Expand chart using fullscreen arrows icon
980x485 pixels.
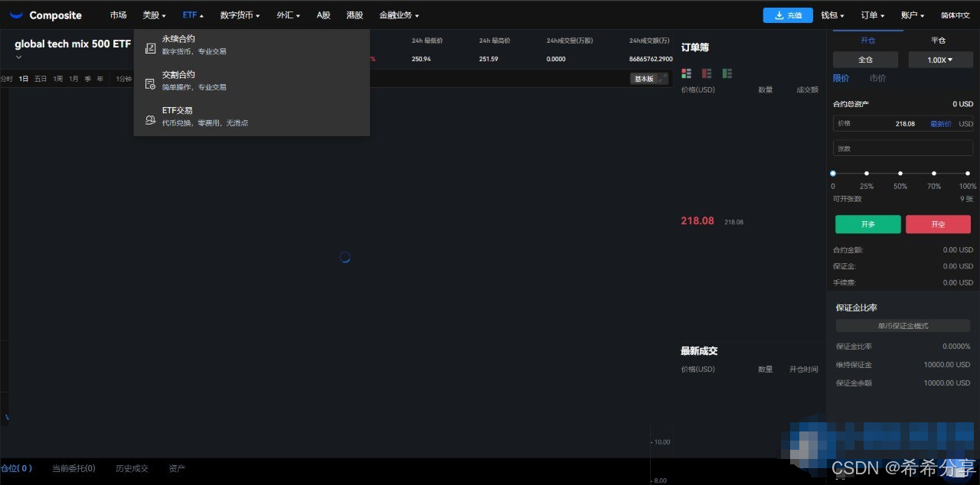662,79
